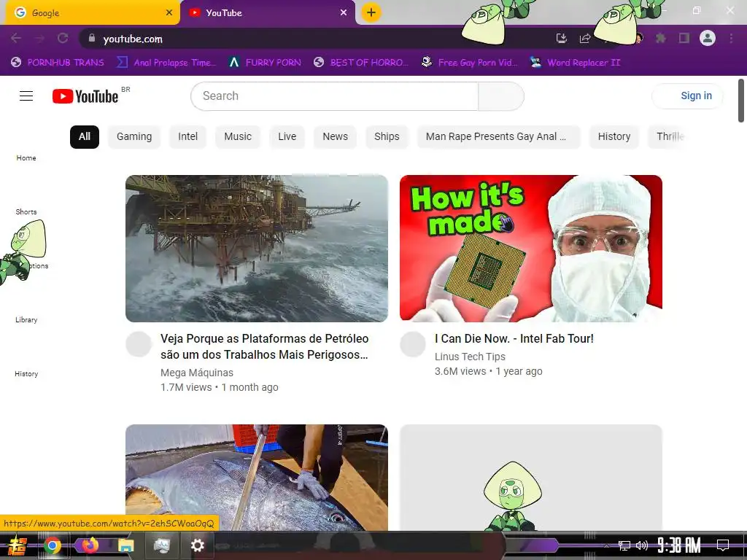Go to Home in the sidebar
The width and height of the screenshot is (747, 560).
coord(26,157)
